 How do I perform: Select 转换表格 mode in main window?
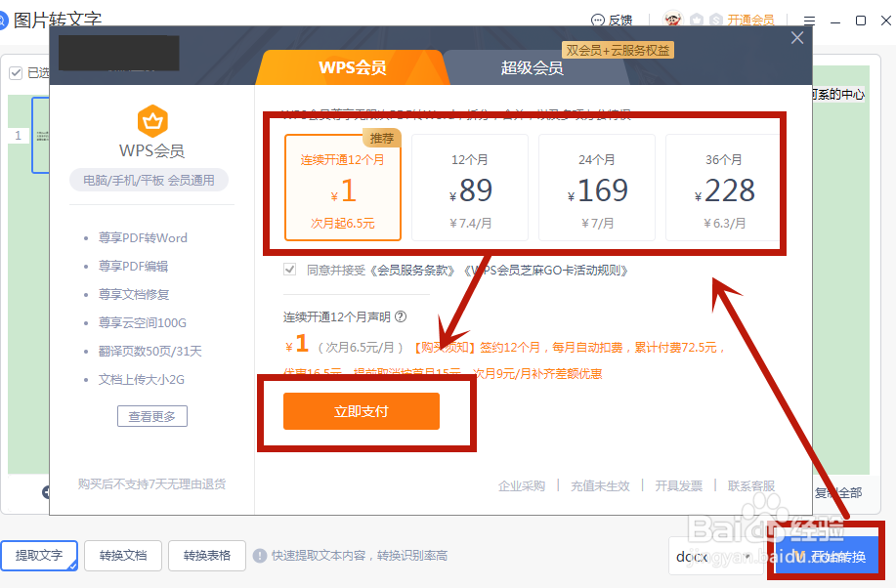(207, 556)
